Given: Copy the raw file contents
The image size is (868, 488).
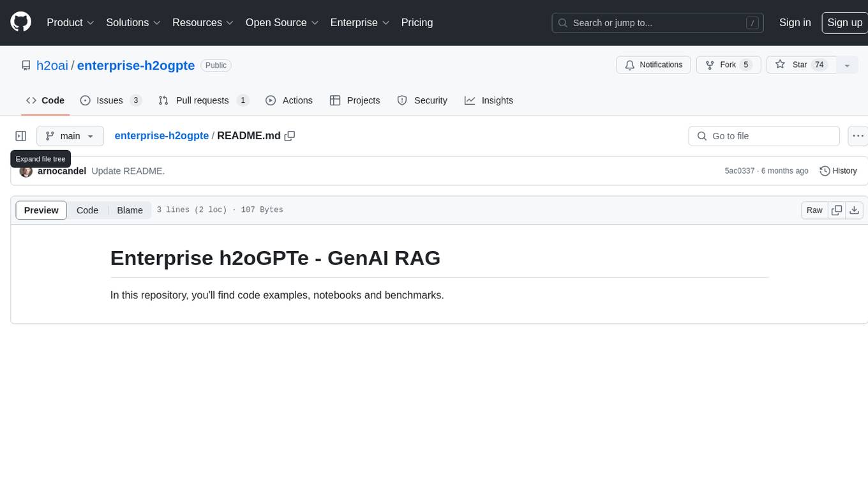Looking at the screenshot, I should [x=837, y=210].
